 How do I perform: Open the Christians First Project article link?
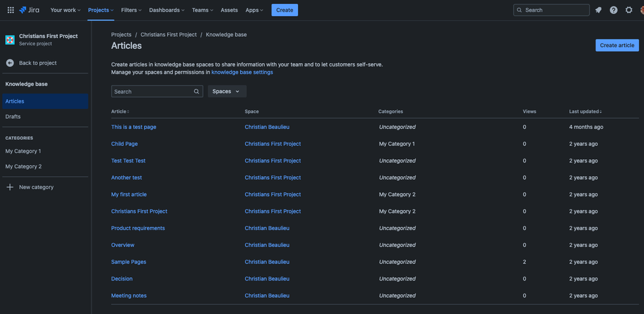coord(139,211)
